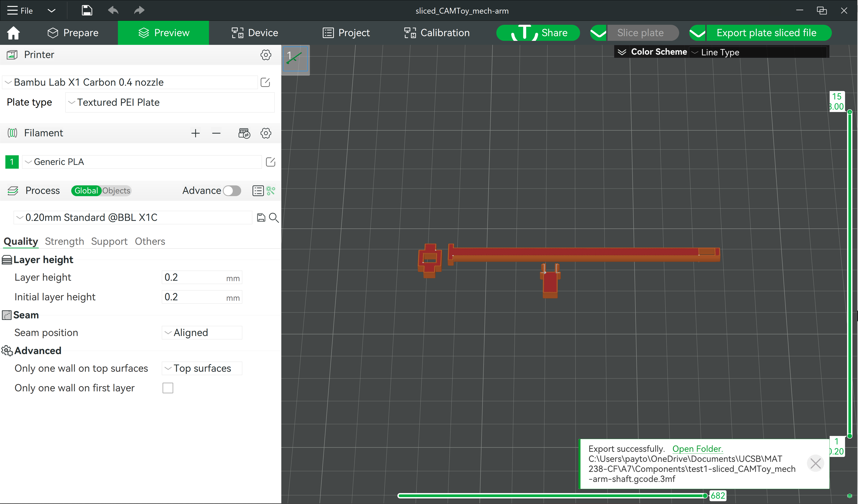
Task: Open Filament settings gear icon
Action: [266, 133]
